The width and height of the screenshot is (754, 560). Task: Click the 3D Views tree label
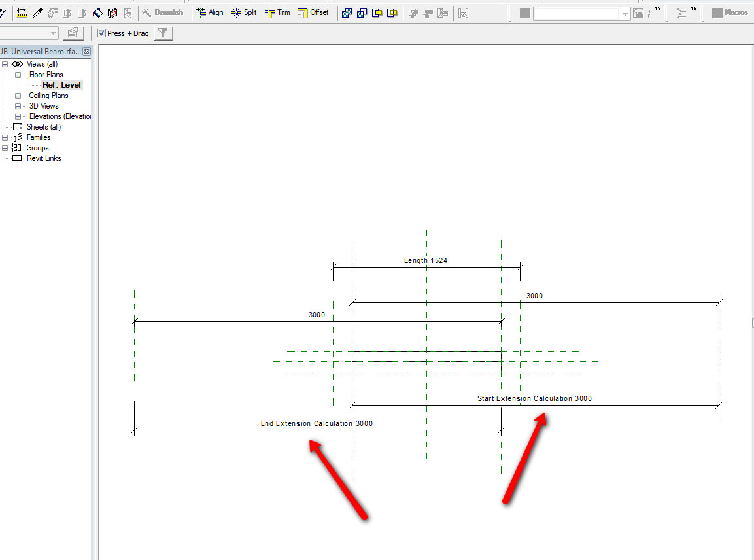[44, 106]
